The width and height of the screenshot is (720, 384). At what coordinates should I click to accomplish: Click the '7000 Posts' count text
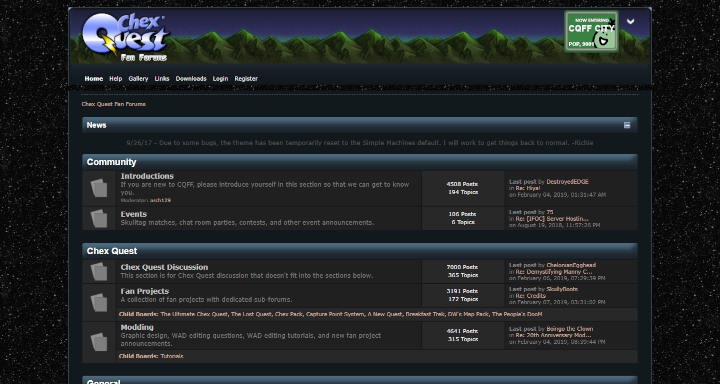coord(462,267)
